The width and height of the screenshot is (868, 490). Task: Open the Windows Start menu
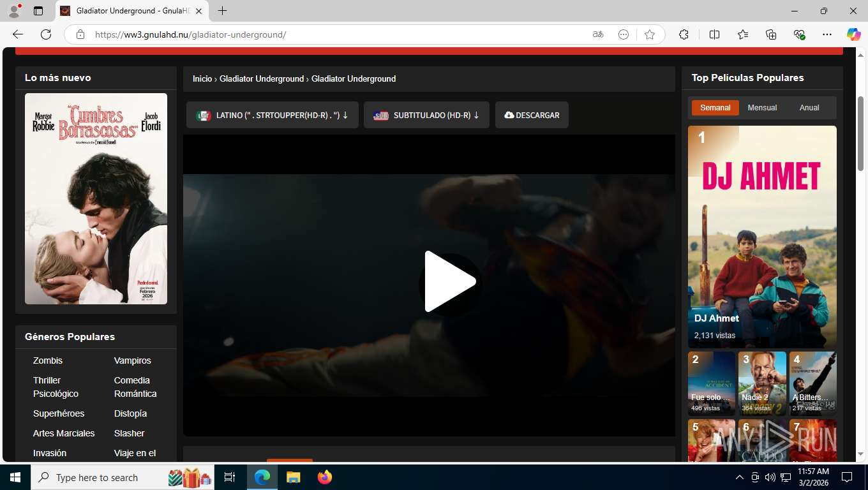[x=15, y=477]
